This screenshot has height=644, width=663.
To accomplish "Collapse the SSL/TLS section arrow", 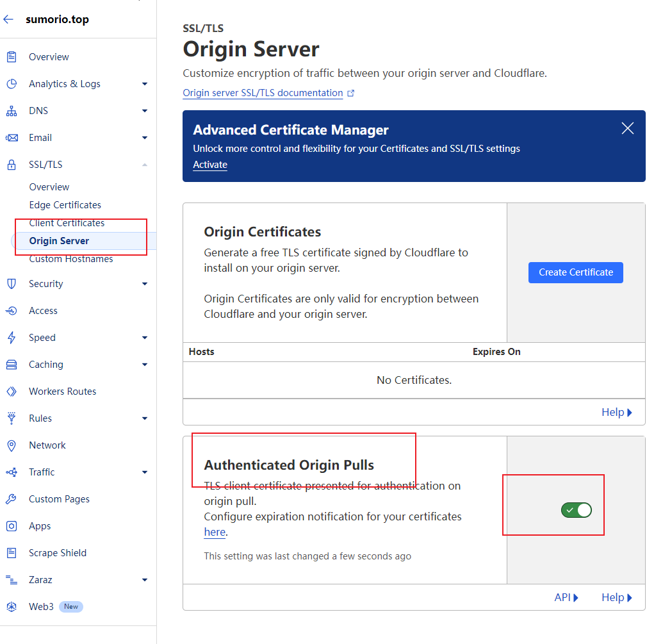I will 145,165.
